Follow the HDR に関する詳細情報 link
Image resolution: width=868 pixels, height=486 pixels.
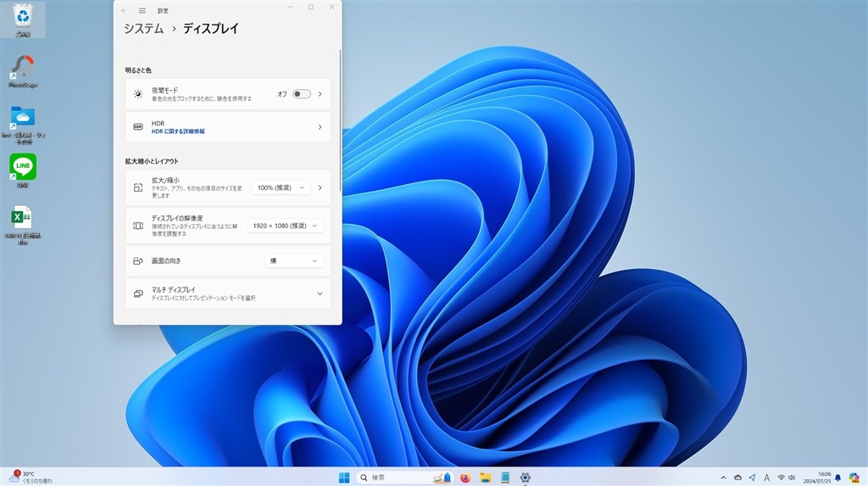178,131
